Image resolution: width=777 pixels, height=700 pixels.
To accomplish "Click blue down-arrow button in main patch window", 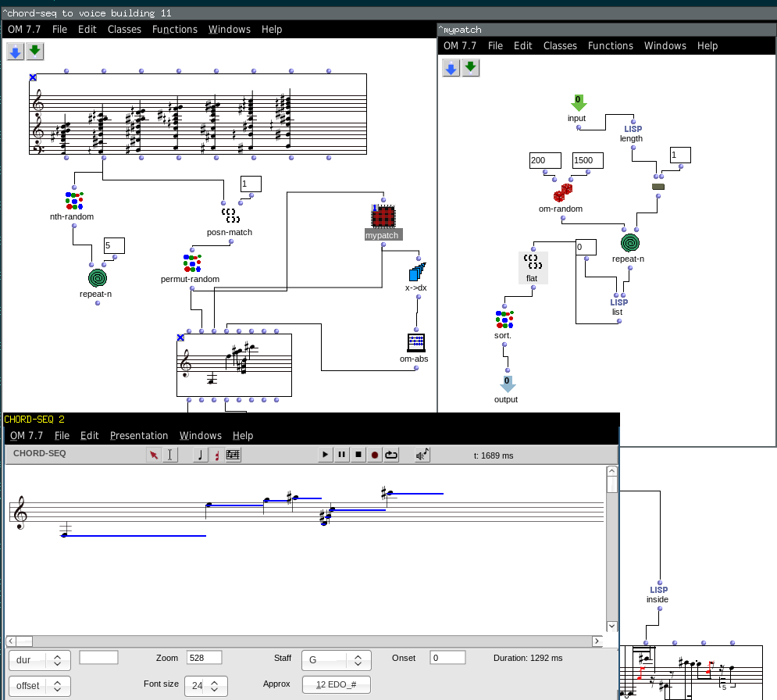I will (16, 52).
